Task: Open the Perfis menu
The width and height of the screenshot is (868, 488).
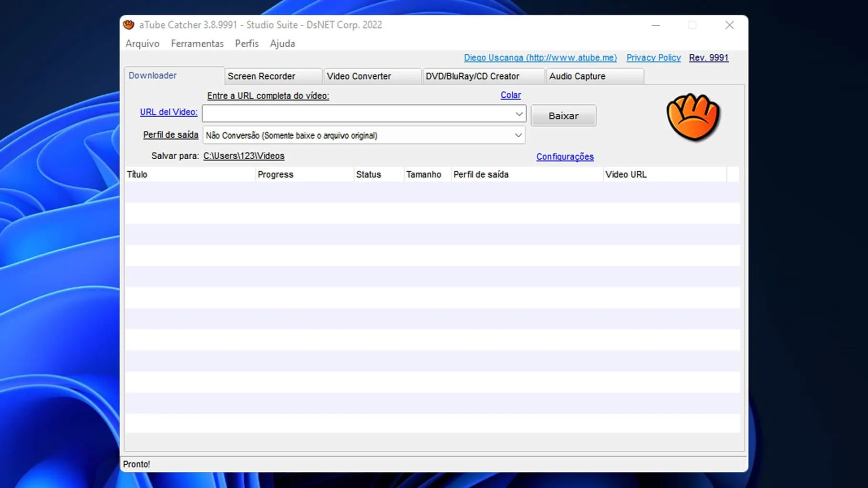Action: tap(247, 43)
